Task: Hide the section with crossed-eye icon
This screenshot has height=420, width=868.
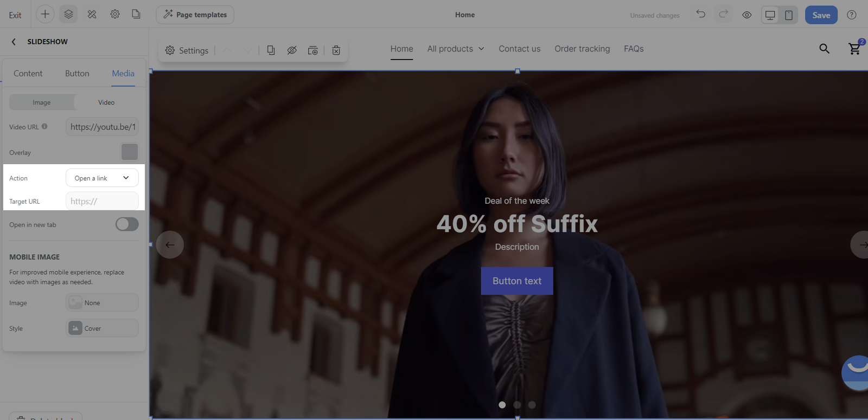Action: (x=292, y=50)
